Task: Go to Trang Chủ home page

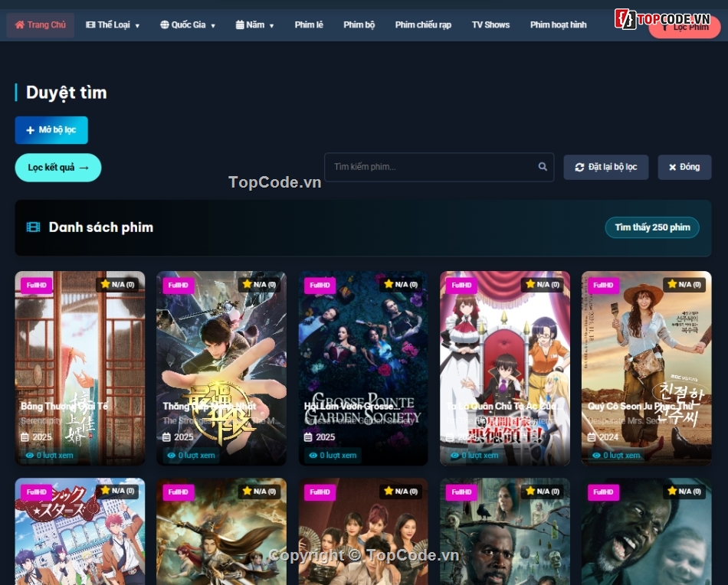Action: click(41, 25)
